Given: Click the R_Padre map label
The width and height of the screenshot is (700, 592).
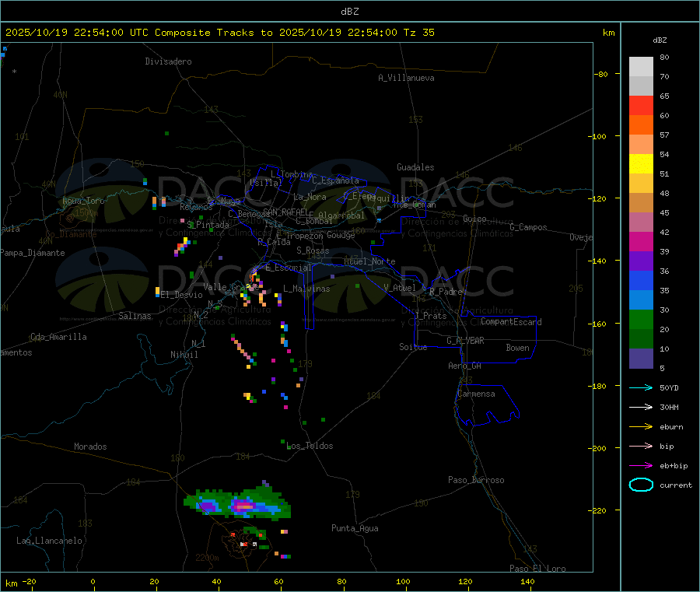Looking at the screenshot, I should click(446, 292).
